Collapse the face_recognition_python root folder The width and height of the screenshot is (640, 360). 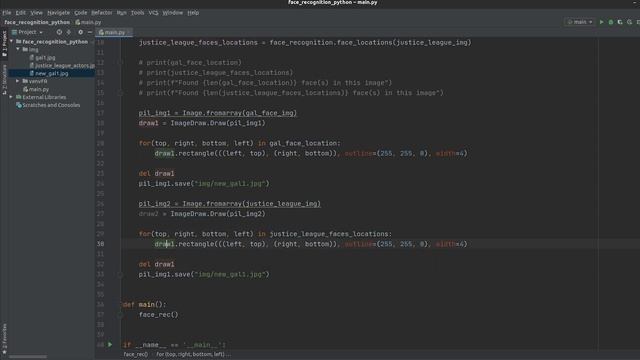pyautogui.click(x=11, y=41)
